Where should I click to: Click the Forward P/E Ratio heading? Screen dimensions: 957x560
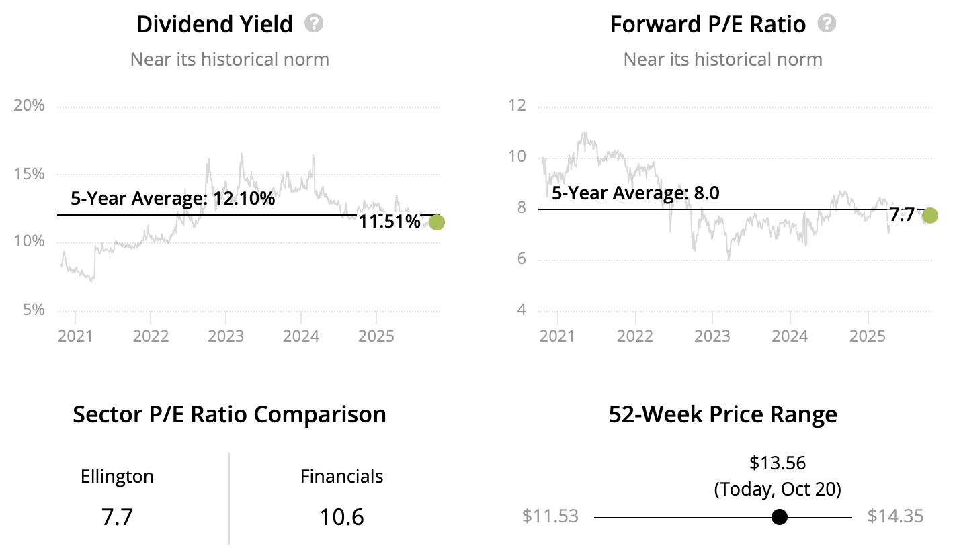tap(708, 25)
